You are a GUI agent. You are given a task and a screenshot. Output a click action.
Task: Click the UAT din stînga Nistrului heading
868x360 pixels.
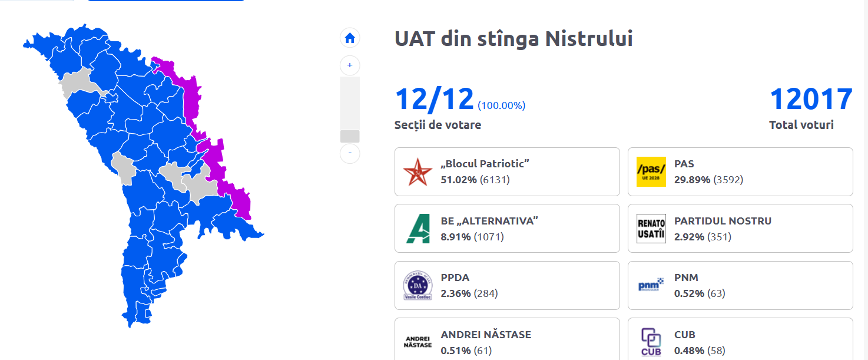pos(513,39)
